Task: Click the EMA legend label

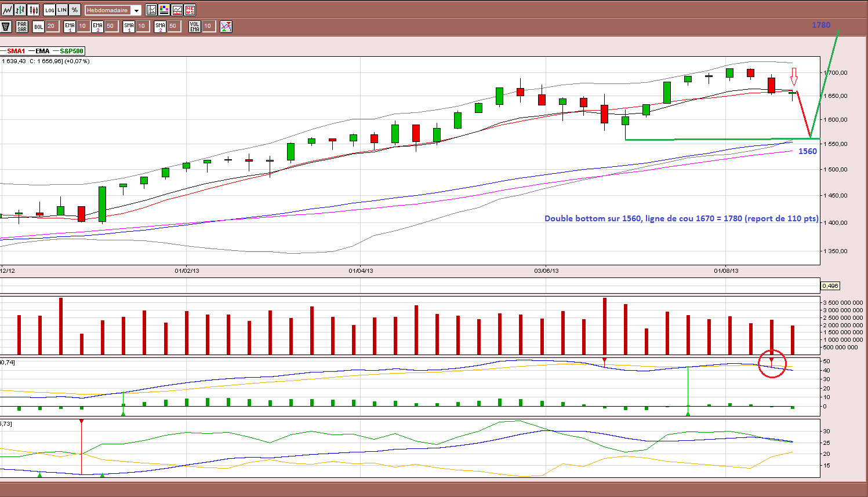Action: click(x=42, y=51)
